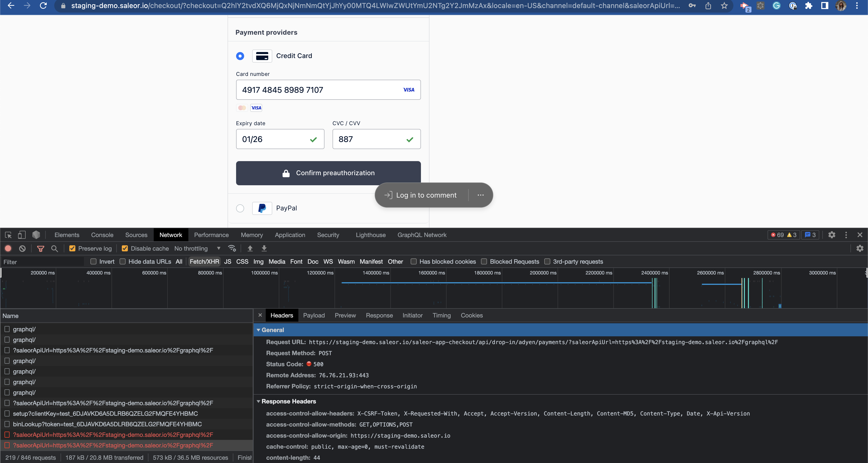Open the No throttling dropdown
This screenshot has height=463, width=868.
(197, 249)
